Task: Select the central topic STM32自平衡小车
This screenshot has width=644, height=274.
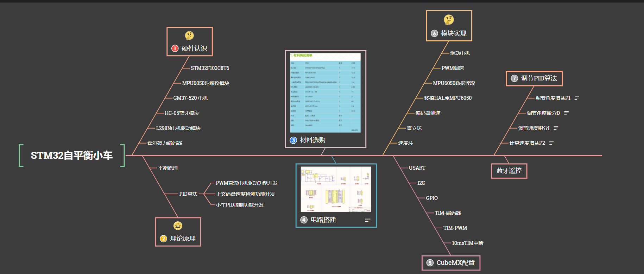Action: [72, 155]
